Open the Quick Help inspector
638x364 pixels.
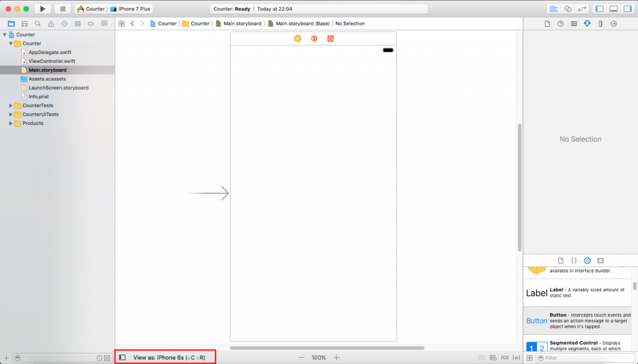click(560, 24)
